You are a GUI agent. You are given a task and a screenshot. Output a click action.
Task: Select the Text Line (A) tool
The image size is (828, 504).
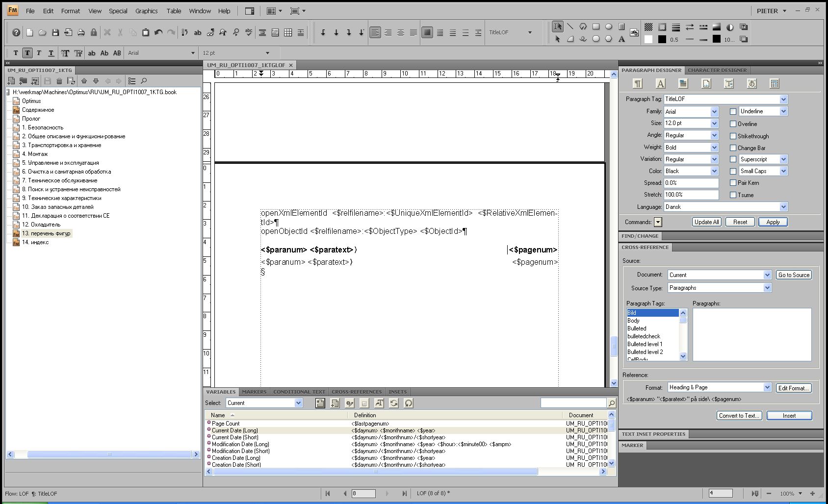(621, 39)
